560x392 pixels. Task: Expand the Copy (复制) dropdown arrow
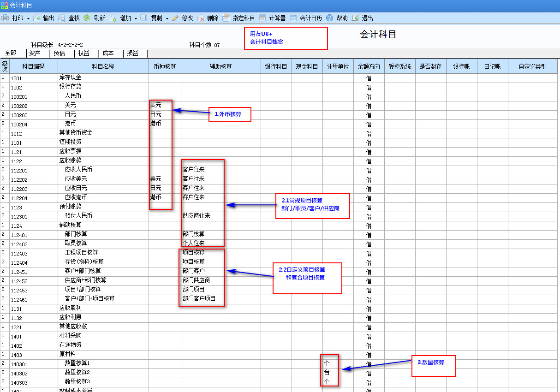[x=167, y=18]
